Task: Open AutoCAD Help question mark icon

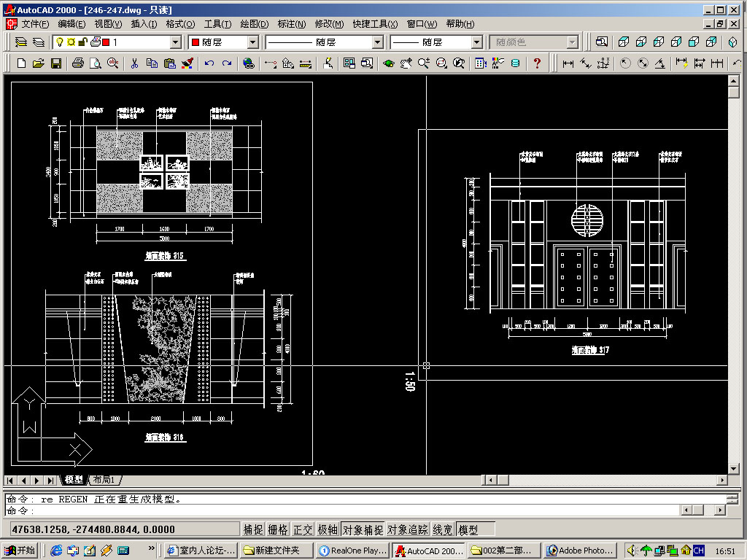Action: pos(538,63)
